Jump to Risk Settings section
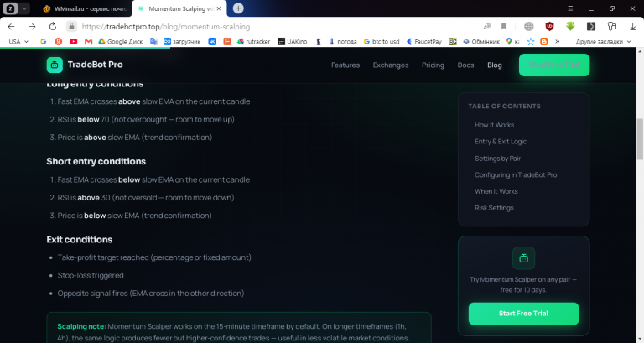Image resolution: width=644 pixels, height=343 pixels. [x=494, y=208]
